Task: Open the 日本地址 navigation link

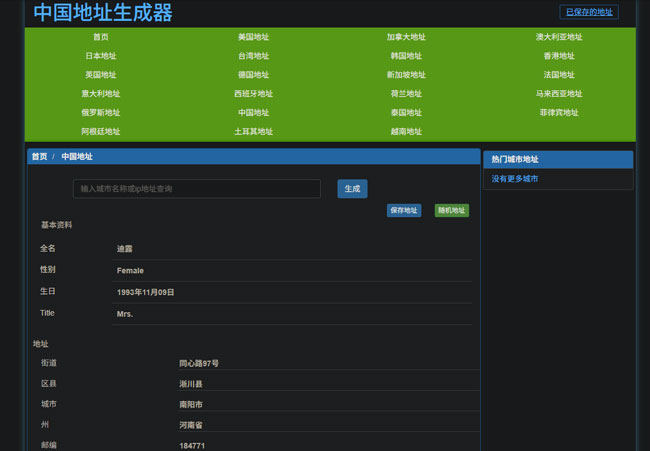Action: (x=100, y=56)
